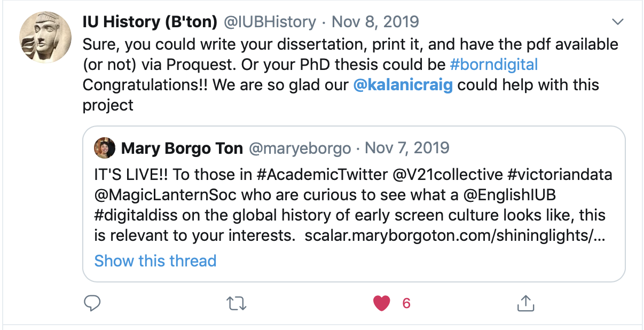Open the reply composer via speech bubble icon
The image size is (644, 330).
coord(92,303)
